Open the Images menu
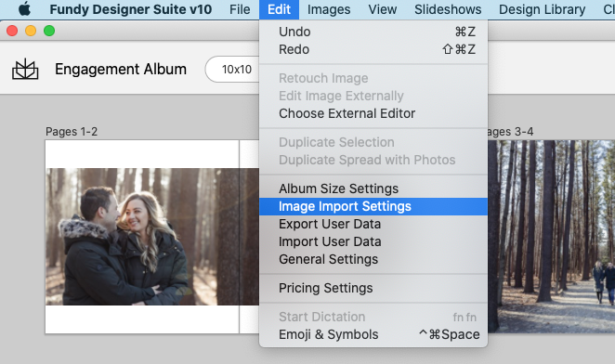Screen dimensions: 615x364 point(329,9)
